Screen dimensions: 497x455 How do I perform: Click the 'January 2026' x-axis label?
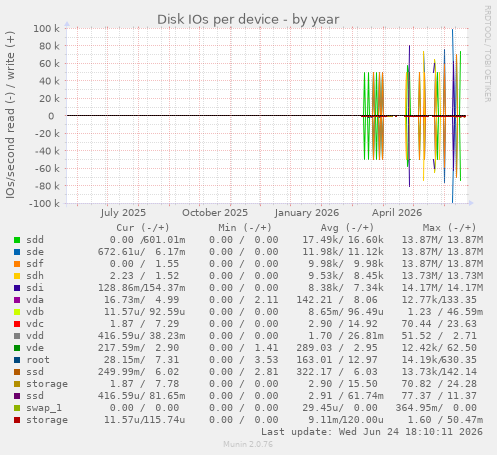pos(307,213)
